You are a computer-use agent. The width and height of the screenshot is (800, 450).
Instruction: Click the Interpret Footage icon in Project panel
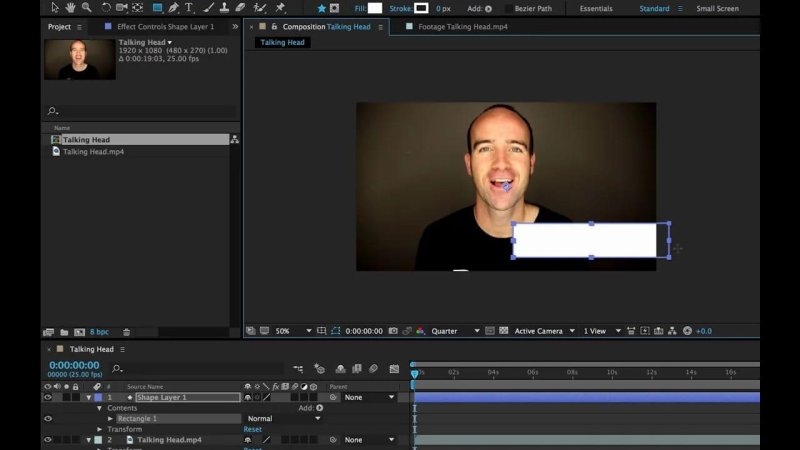pos(48,332)
